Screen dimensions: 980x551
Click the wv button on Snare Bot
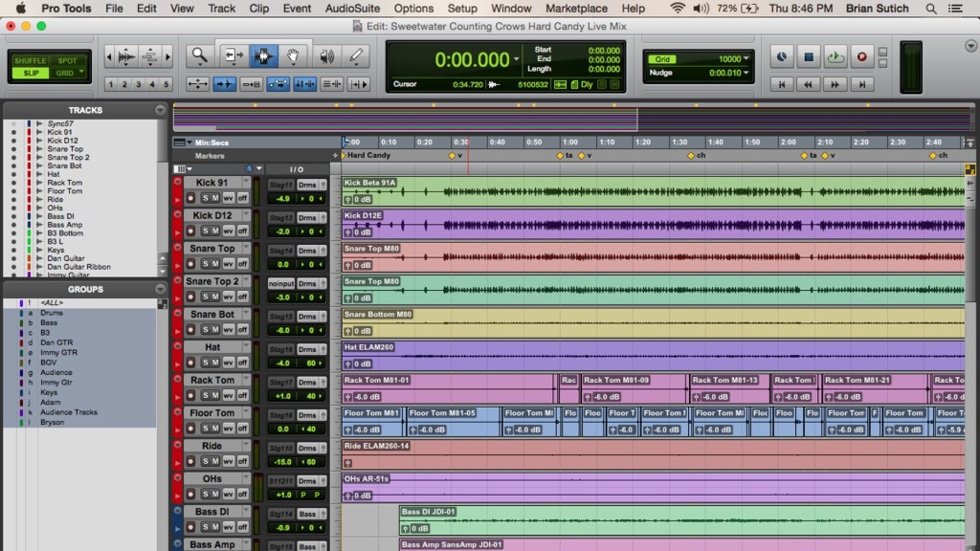[x=228, y=330]
